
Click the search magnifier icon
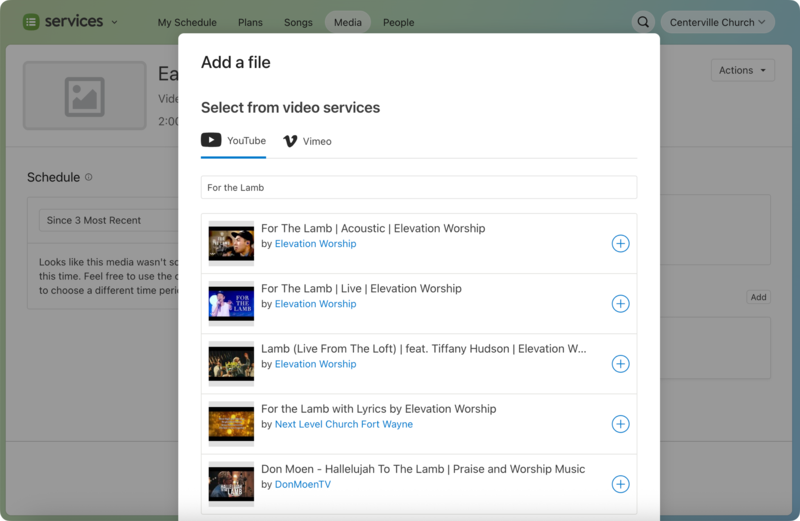pyautogui.click(x=643, y=22)
